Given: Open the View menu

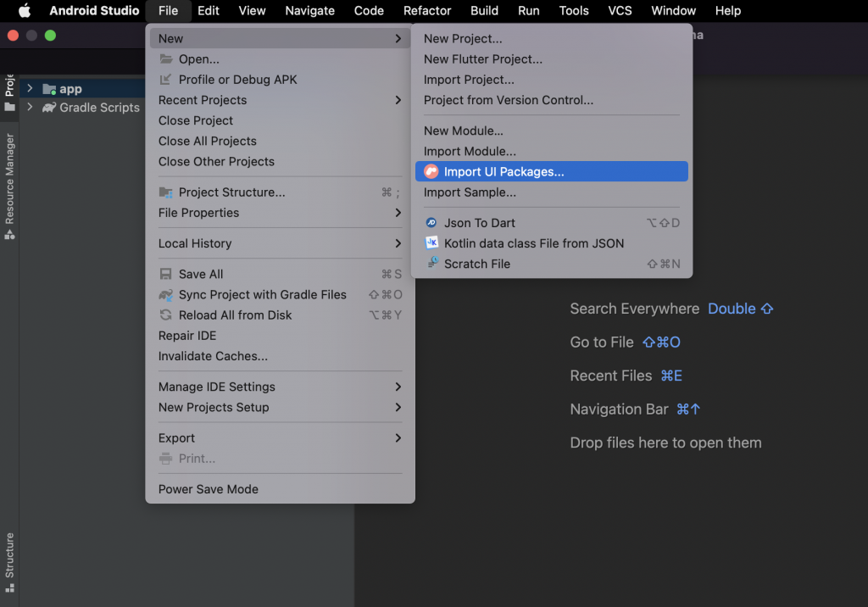Looking at the screenshot, I should pyautogui.click(x=252, y=10).
